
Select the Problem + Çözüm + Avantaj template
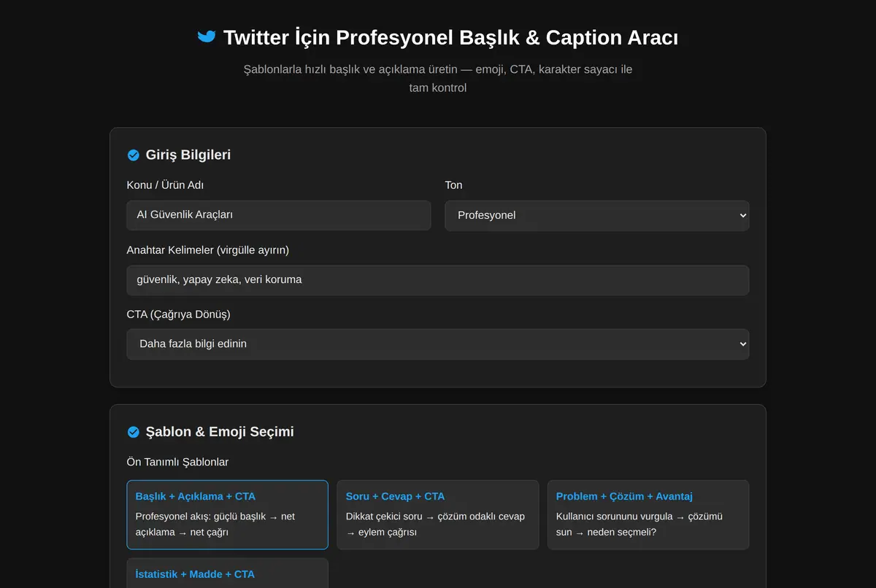point(648,514)
